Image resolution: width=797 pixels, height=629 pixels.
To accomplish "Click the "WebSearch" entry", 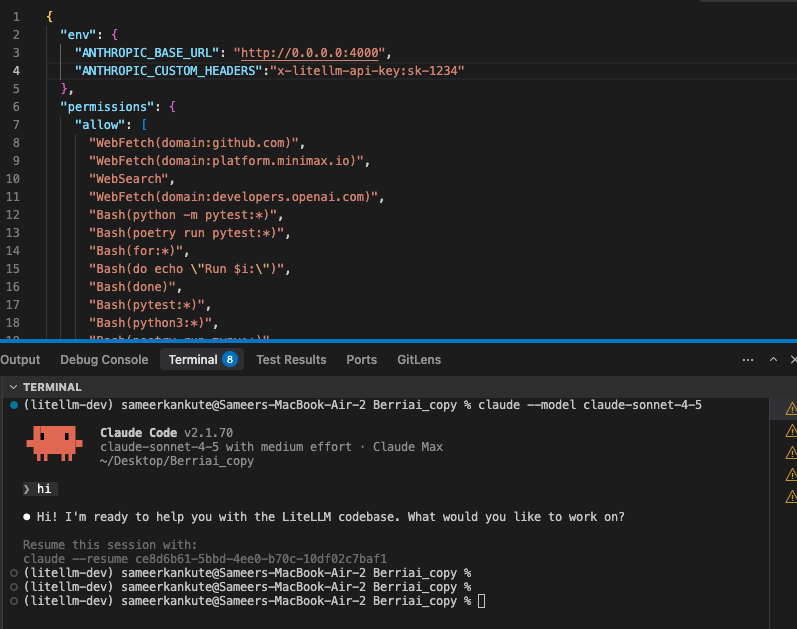I will (129, 179).
